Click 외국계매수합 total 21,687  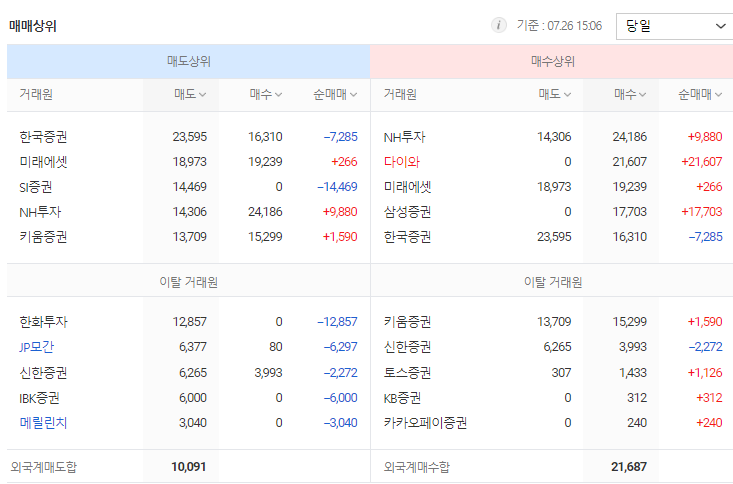(629, 467)
